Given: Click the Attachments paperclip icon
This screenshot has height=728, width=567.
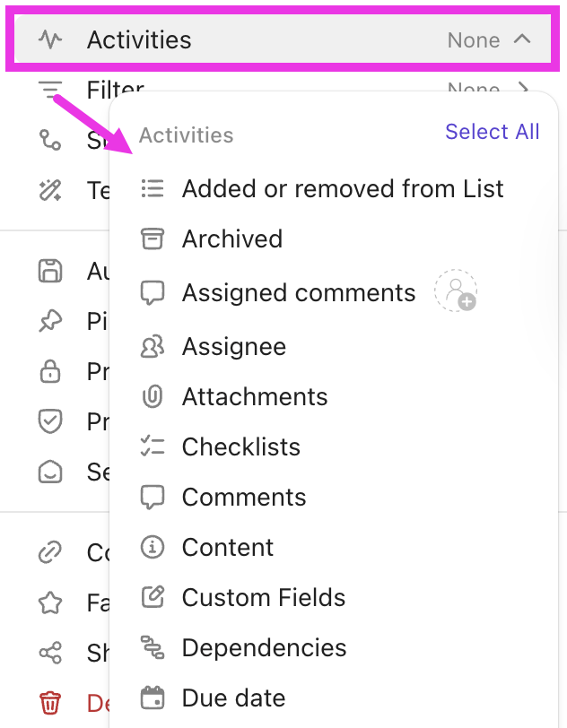Looking at the screenshot, I should click(x=153, y=396).
